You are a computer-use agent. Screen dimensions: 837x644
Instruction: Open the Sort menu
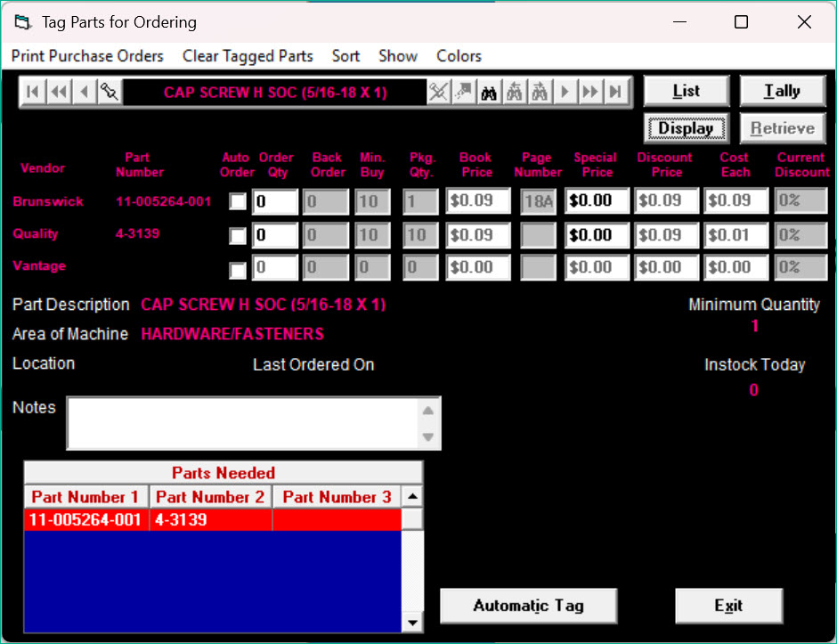click(345, 56)
